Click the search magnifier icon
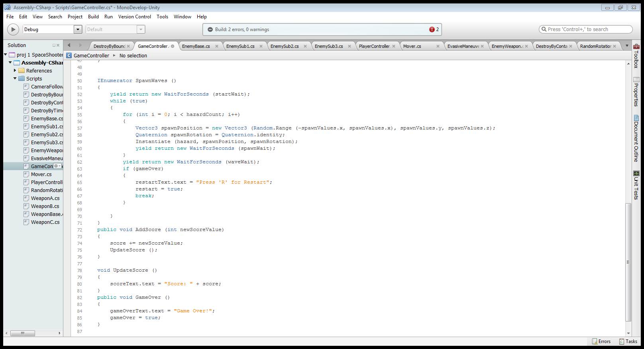644x349 pixels. point(544,29)
